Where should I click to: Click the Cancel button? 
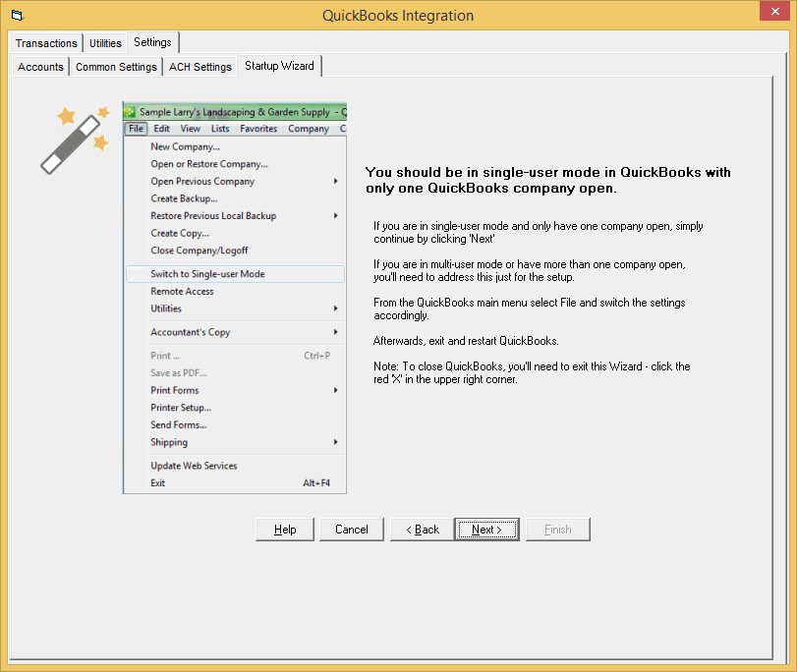pos(351,529)
